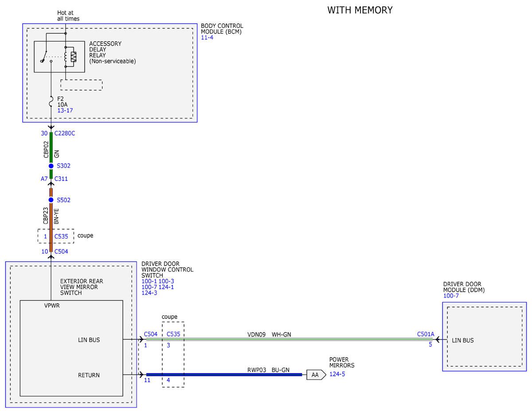Follow the 13-17 fuse page link
532x411 pixels.
click(65, 110)
